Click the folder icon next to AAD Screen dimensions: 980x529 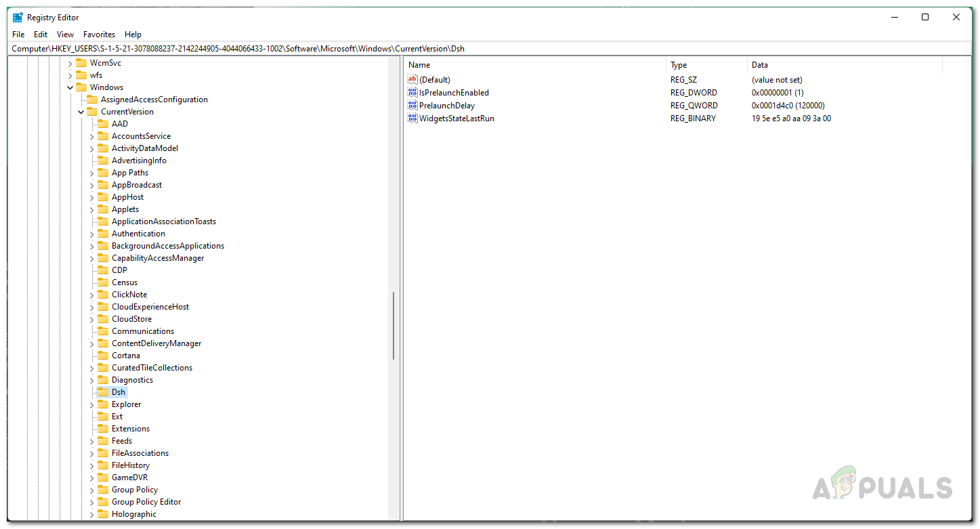pos(103,124)
